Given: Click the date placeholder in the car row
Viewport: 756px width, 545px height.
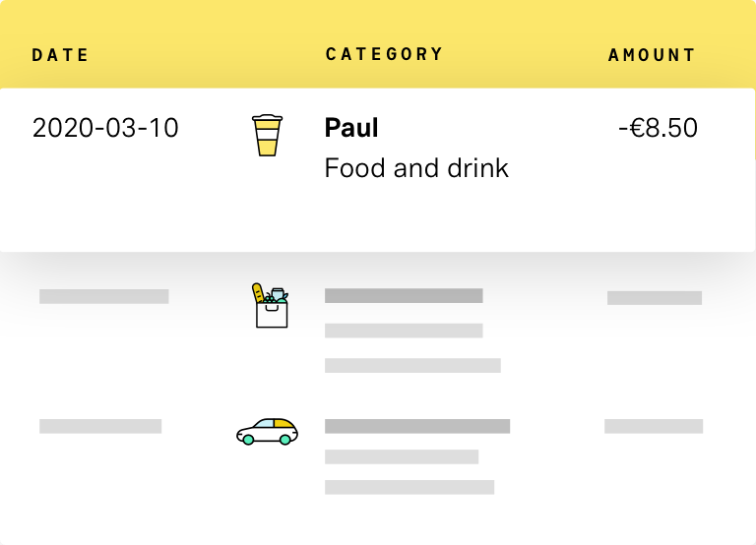Looking at the screenshot, I should click(x=100, y=426).
